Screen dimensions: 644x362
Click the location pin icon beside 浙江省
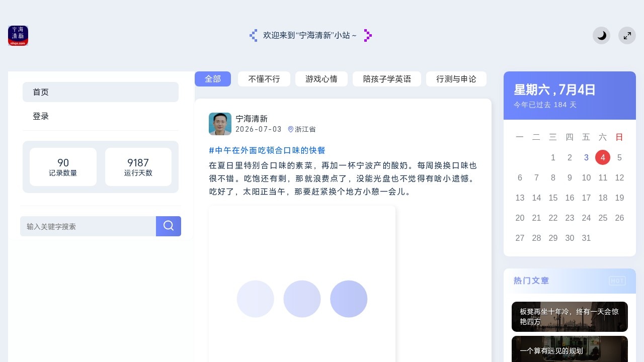click(x=290, y=129)
